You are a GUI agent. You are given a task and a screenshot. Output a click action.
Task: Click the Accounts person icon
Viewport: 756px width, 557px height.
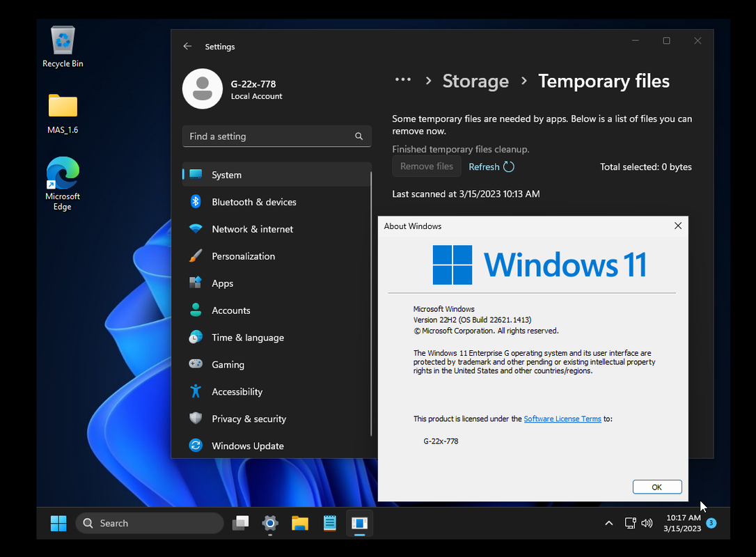196,310
